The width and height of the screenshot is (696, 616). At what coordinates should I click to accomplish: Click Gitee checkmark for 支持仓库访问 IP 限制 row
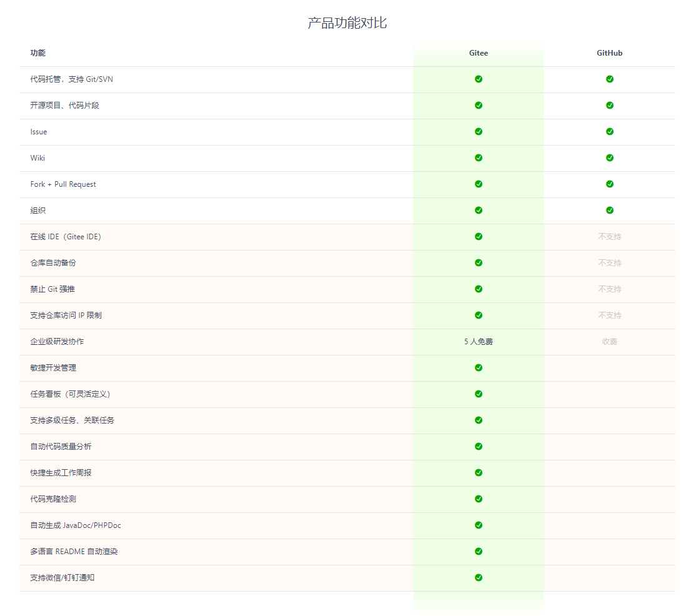[479, 315]
